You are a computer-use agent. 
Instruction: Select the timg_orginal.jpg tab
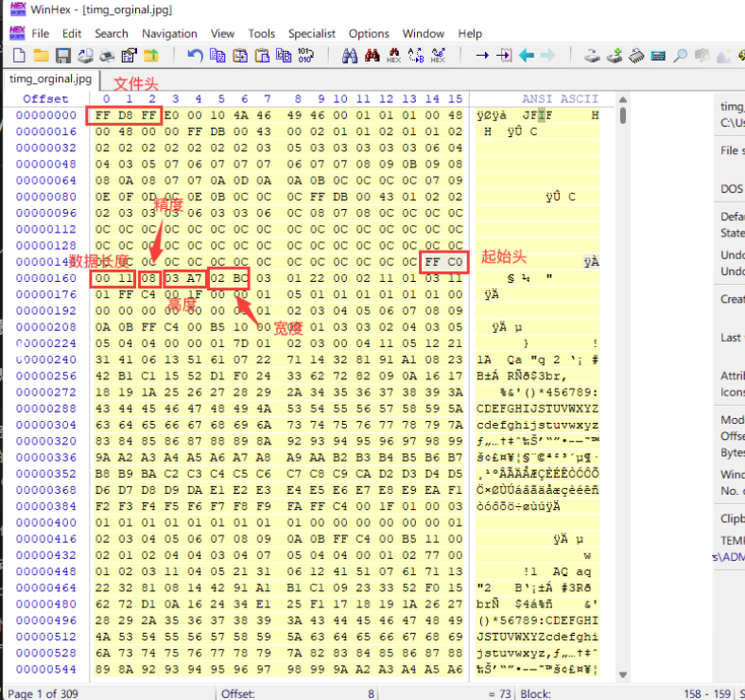click(x=50, y=79)
